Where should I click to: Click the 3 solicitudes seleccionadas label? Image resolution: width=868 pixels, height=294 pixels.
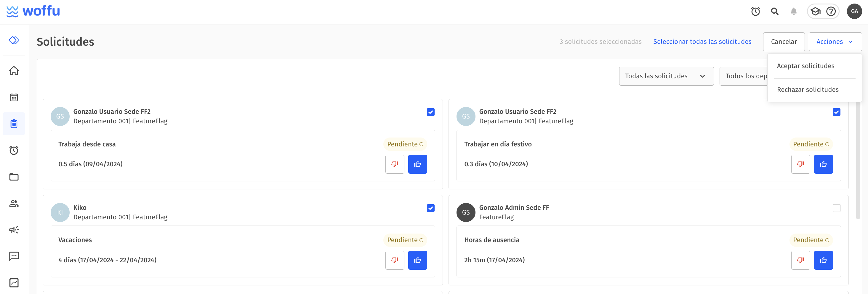[600, 42]
